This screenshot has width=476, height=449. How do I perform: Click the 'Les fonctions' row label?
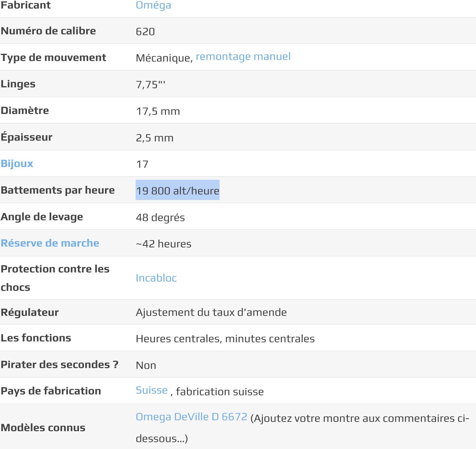[x=36, y=338]
